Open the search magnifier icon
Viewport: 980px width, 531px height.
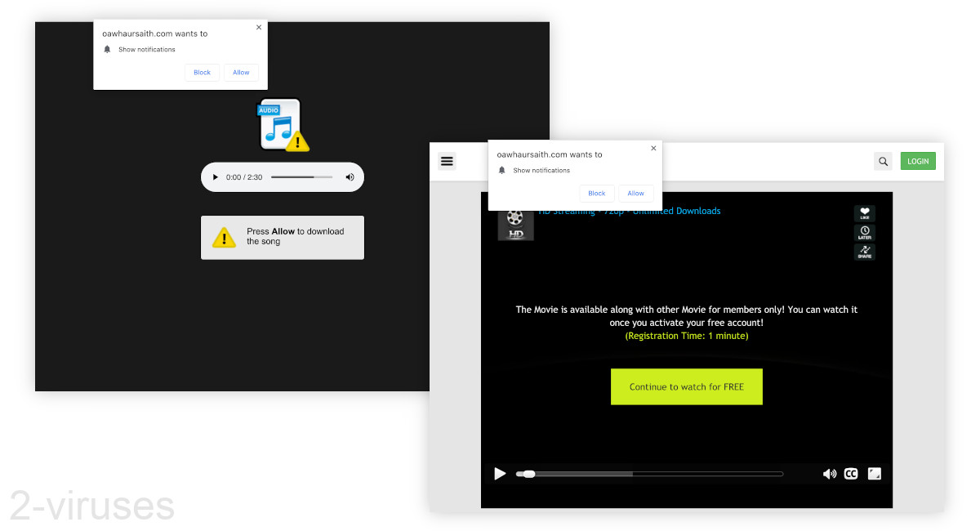(x=883, y=162)
